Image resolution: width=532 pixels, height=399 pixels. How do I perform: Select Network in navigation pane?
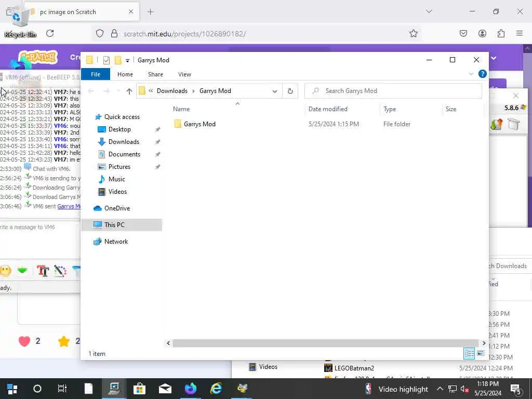tap(116, 242)
